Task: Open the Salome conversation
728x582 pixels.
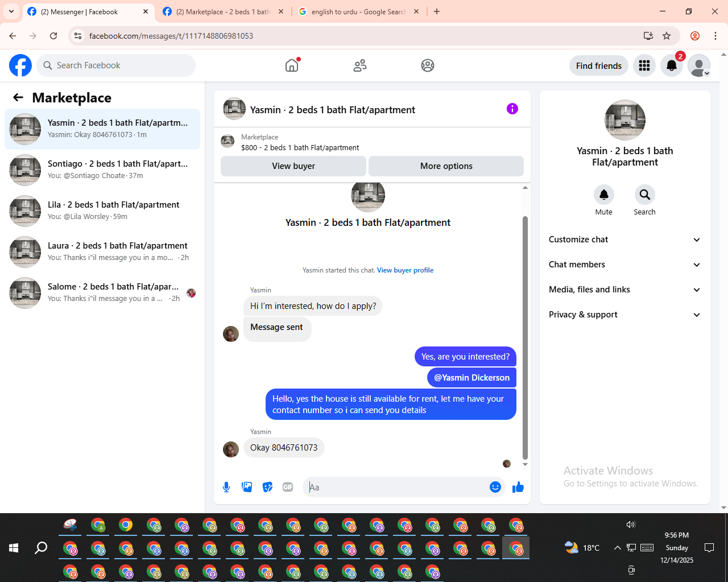Action: 102,293
